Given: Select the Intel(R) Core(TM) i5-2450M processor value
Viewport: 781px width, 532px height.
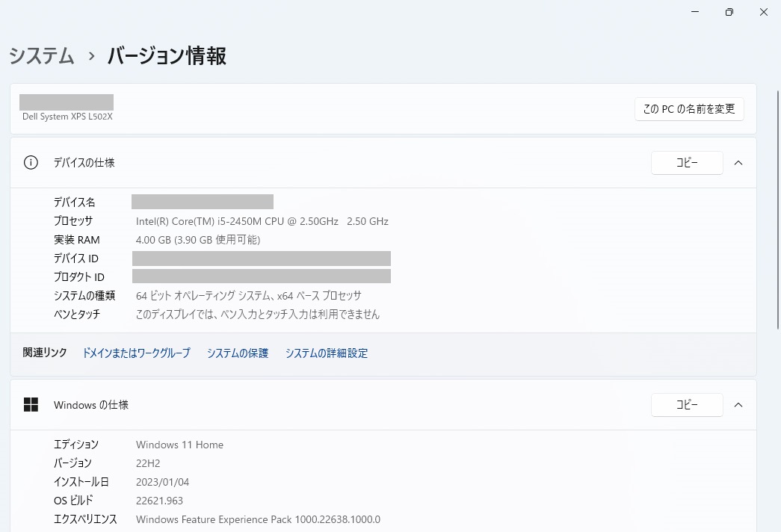Looking at the screenshot, I should coord(262,221).
